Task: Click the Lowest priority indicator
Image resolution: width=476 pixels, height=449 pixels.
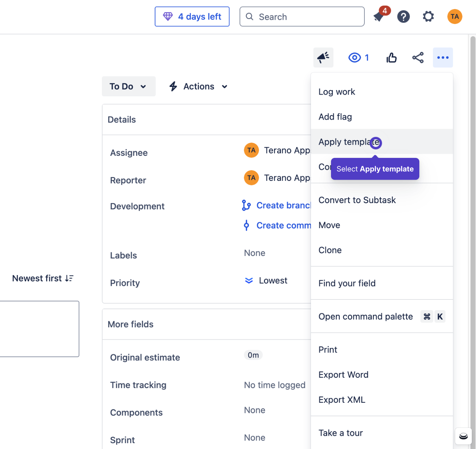Action: (x=266, y=280)
